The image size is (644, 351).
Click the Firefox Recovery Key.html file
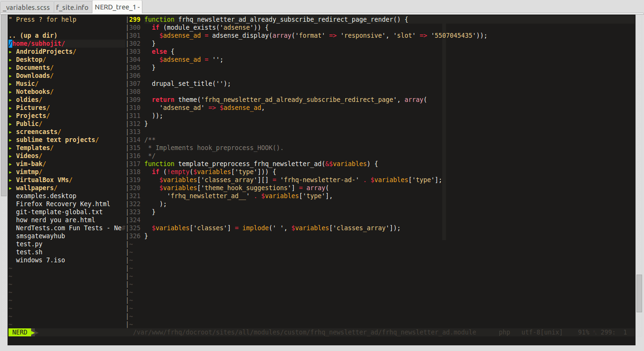click(x=63, y=204)
